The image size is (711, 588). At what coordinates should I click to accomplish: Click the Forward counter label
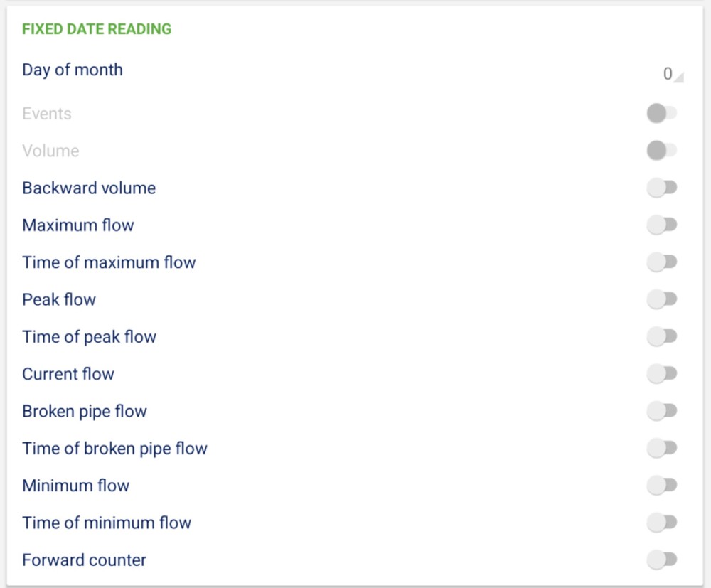click(x=84, y=560)
